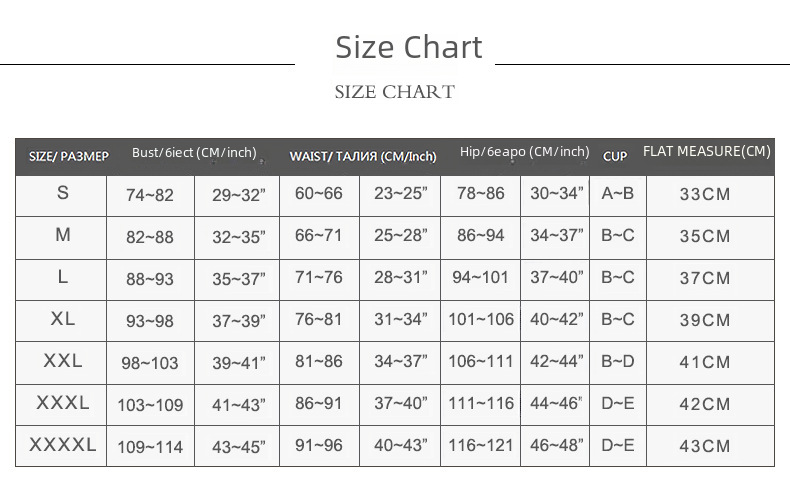The height and width of the screenshot is (495, 790).
Task: Click the 74~82 bust cell
Action: tap(150, 195)
